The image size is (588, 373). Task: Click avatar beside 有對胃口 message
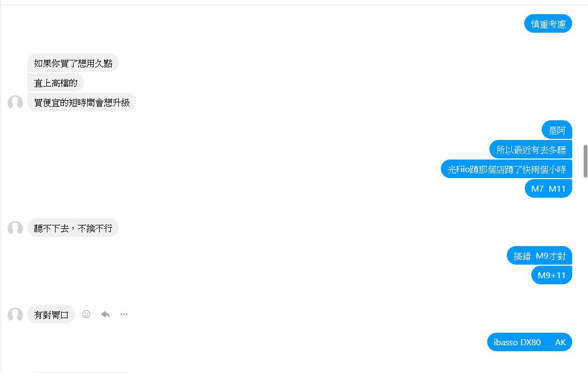click(15, 314)
